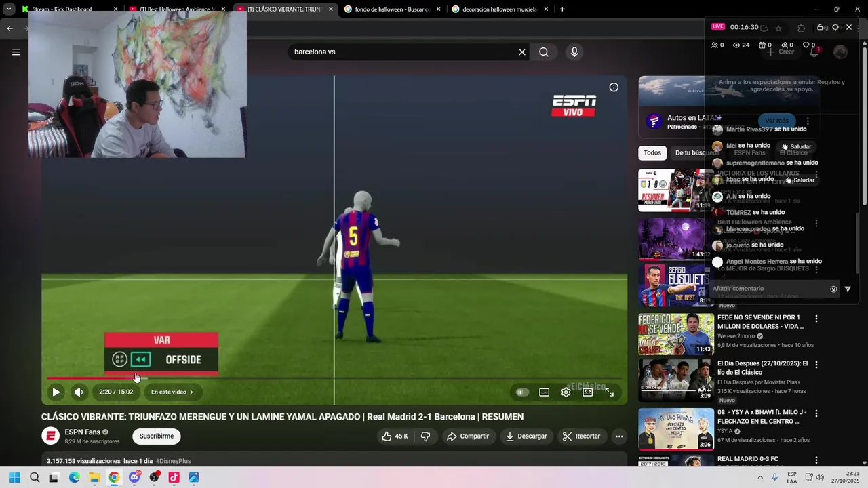Select 'De tu búsqueda' filter chip

(697, 152)
